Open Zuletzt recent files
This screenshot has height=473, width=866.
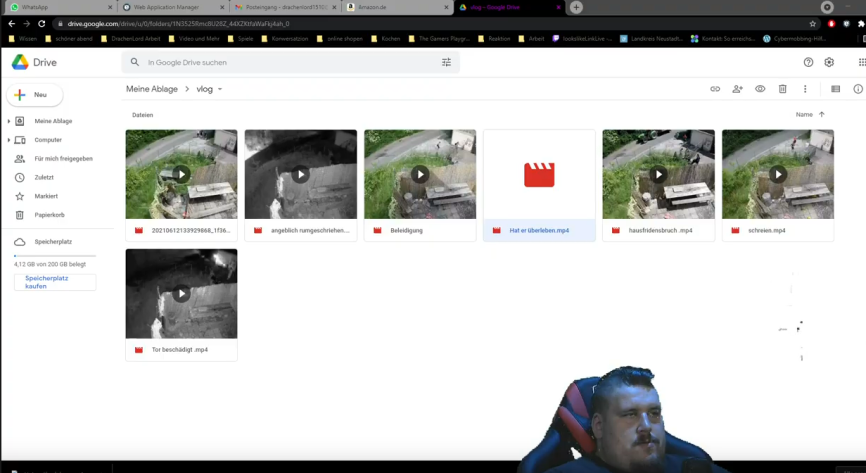point(44,177)
